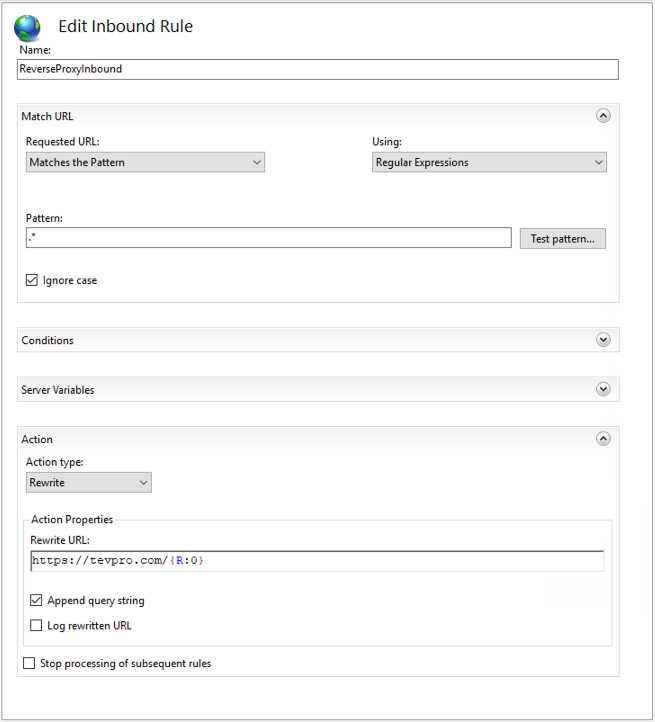The width and height of the screenshot is (655, 722).
Task: Enable Log rewritten URL checkbox
Action: tap(36, 625)
